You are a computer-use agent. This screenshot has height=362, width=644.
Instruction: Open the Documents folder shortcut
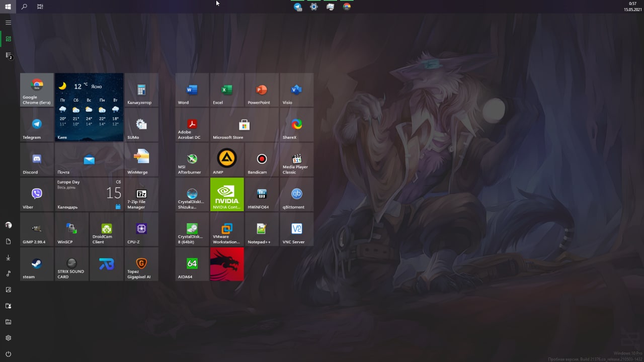(x=8, y=241)
